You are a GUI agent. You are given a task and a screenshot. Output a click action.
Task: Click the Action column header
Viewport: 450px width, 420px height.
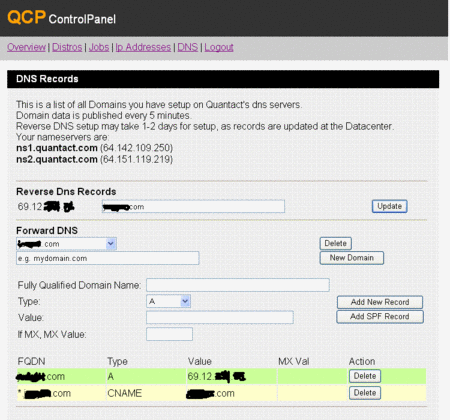(x=362, y=361)
